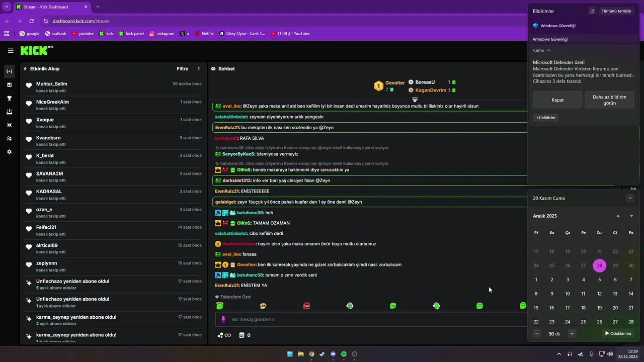Viewport: 644px width, 362px height.
Task: Collapse the Cuma notification group chevron
Action: point(548,50)
